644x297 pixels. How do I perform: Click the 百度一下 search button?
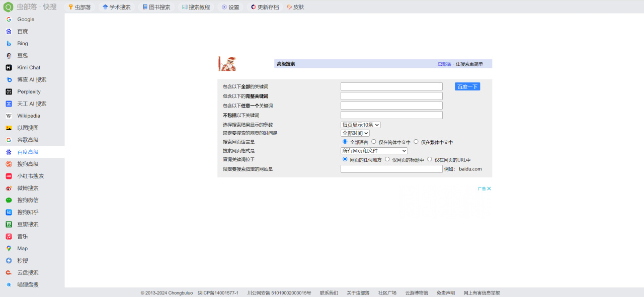click(467, 86)
